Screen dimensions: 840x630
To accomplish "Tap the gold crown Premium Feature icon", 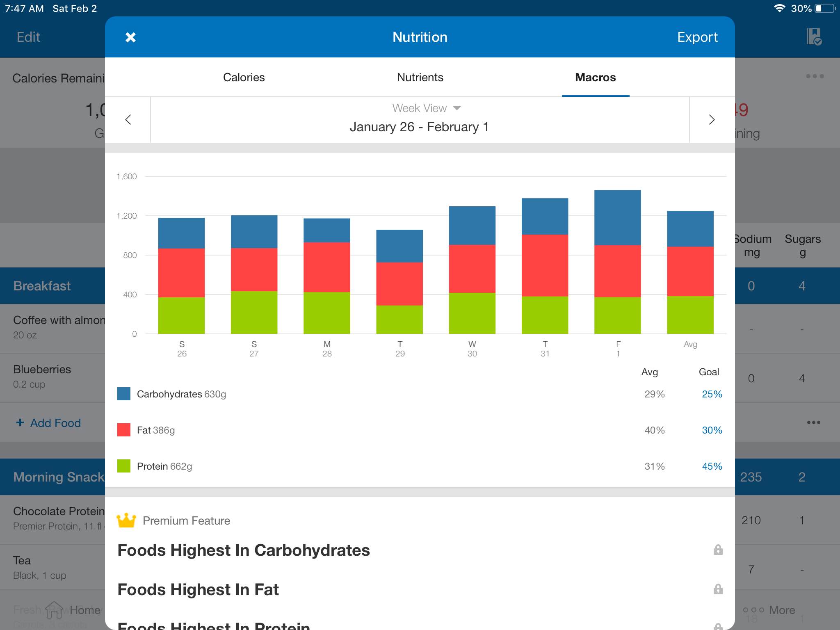I will click(x=126, y=520).
